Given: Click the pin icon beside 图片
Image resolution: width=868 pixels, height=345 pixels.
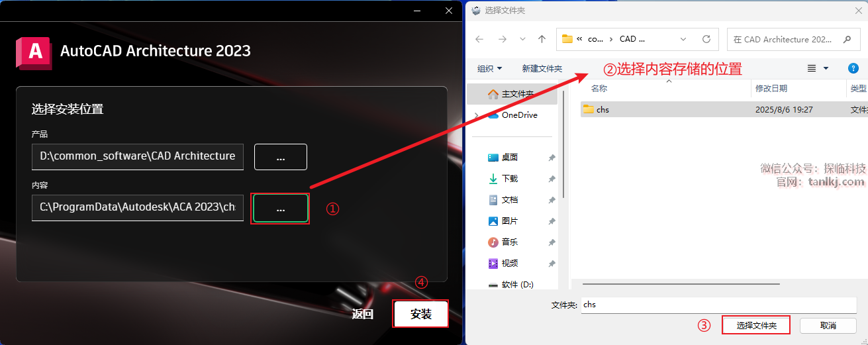Looking at the screenshot, I should [x=552, y=221].
